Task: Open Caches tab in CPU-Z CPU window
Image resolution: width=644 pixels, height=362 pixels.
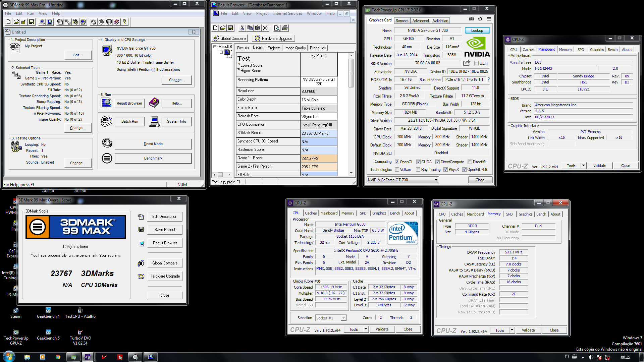Action: [x=311, y=213]
